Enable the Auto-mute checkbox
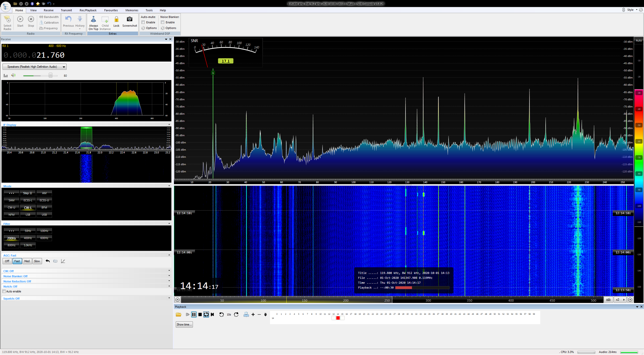The height and width of the screenshot is (355, 644). (143, 22)
